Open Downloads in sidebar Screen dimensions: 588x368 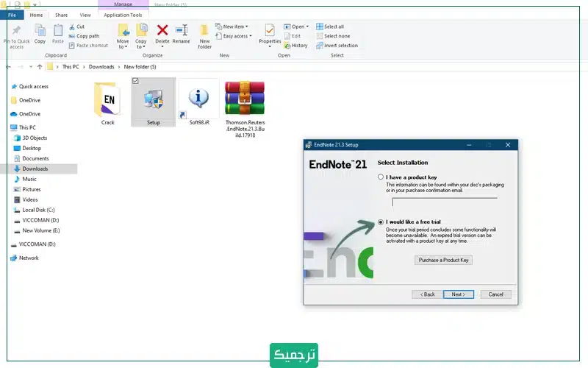click(31, 169)
